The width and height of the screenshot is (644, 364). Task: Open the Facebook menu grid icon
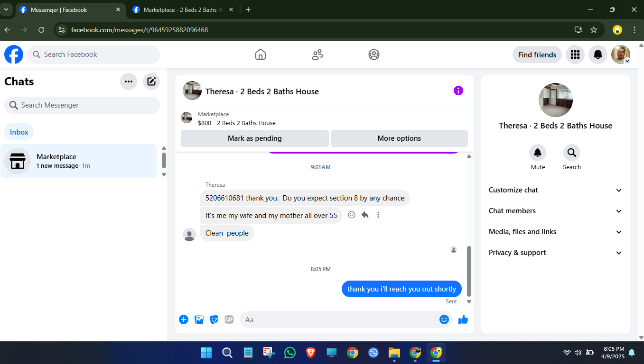(575, 55)
